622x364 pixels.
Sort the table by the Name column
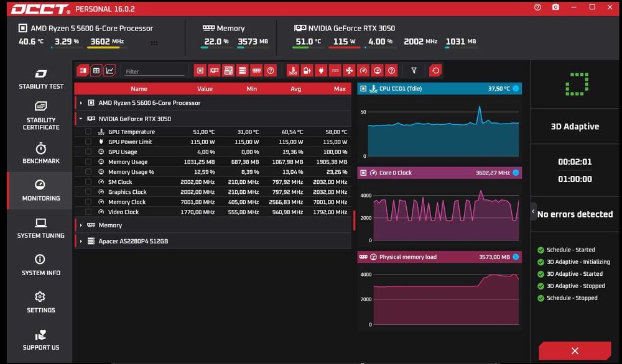(x=139, y=89)
